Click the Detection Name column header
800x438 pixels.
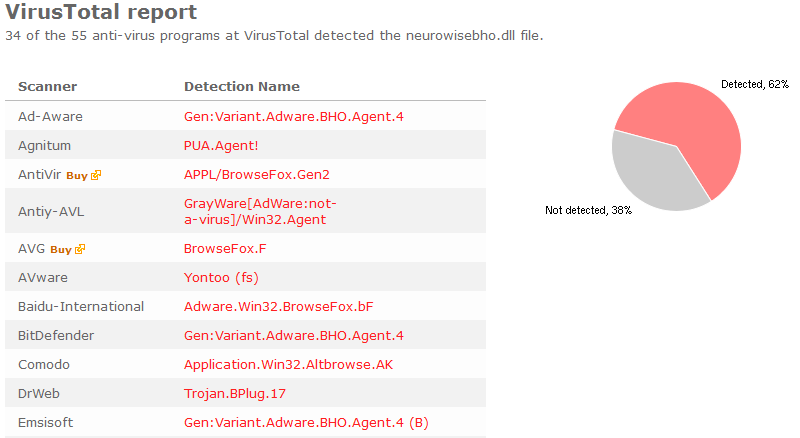point(242,86)
